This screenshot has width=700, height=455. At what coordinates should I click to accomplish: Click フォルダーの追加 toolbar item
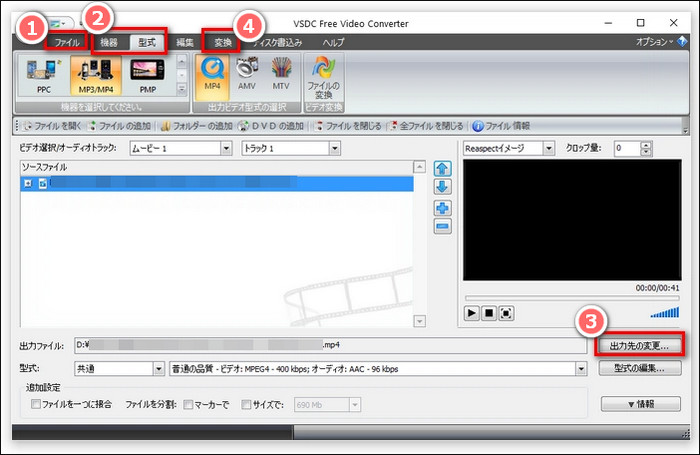(196, 126)
